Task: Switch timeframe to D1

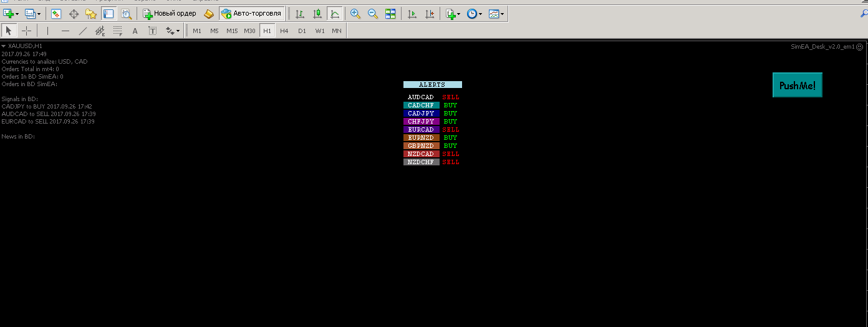Action: coord(302,31)
